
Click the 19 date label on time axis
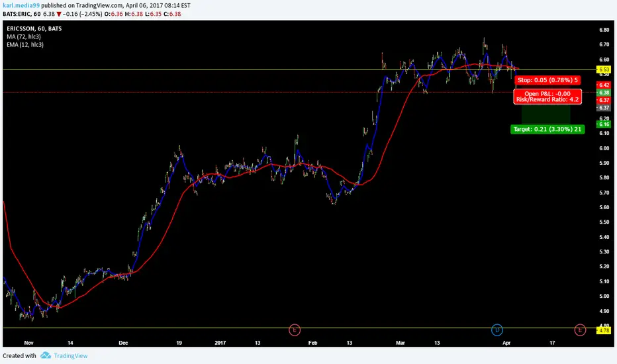click(179, 343)
